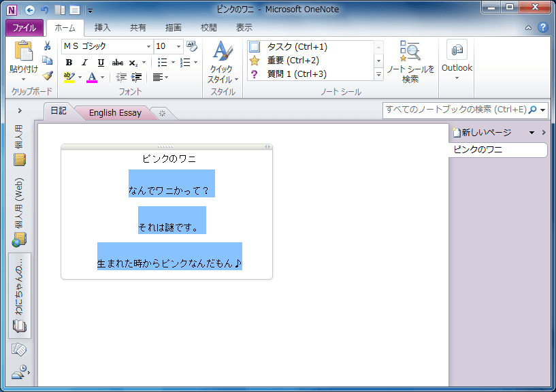Apply magenta font color
This screenshot has width=556, height=392.
coord(92,78)
